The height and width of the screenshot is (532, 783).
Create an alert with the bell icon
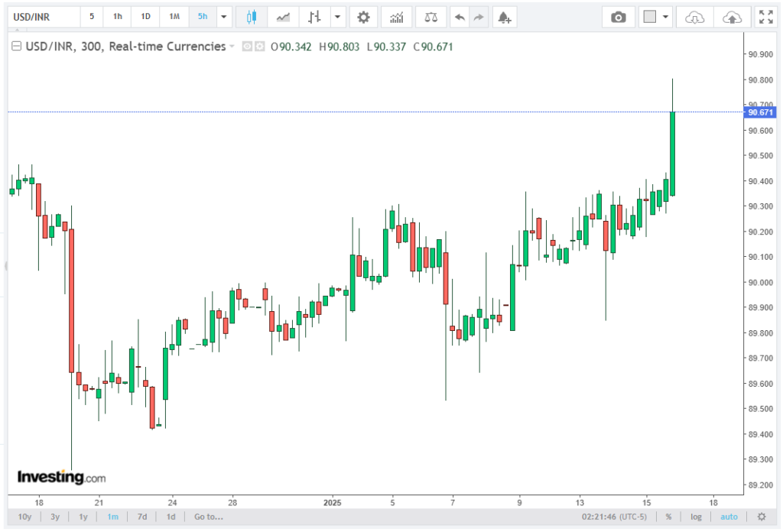point(503,17)
